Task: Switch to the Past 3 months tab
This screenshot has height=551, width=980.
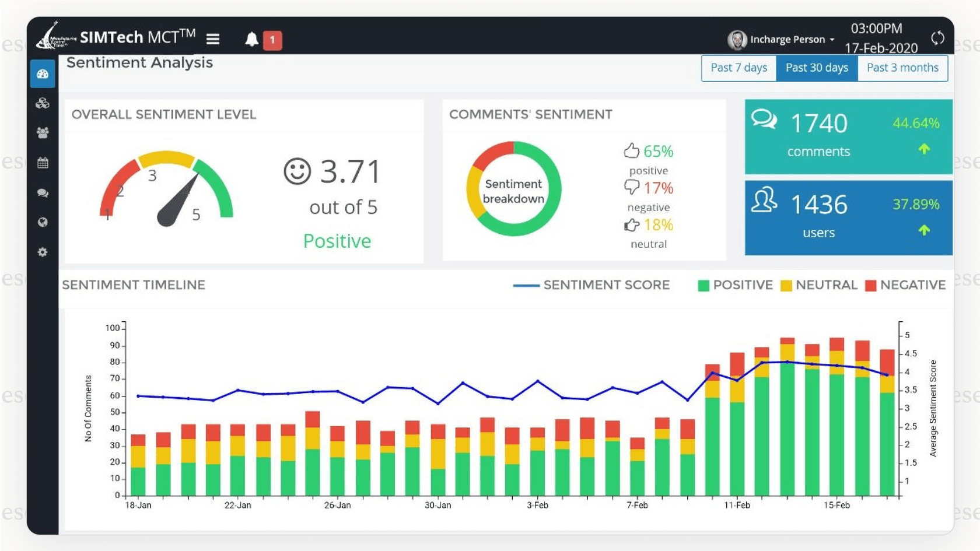Action: click(902, 68)
